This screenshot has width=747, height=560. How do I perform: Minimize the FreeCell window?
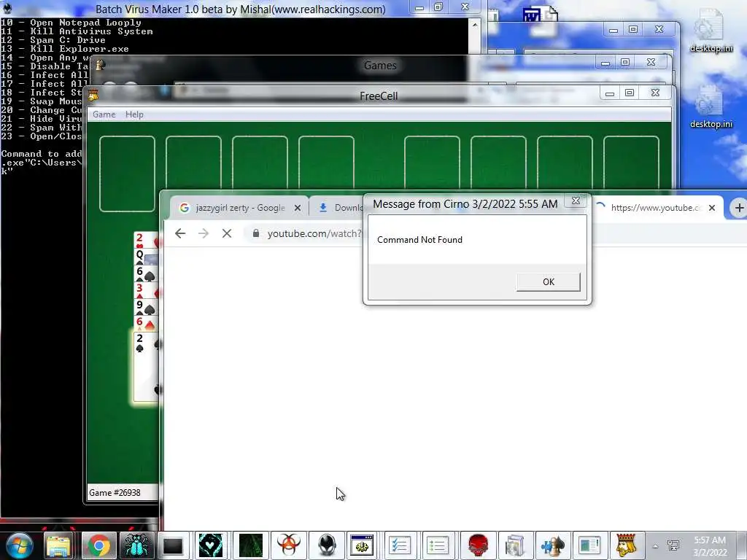point(610,93)
